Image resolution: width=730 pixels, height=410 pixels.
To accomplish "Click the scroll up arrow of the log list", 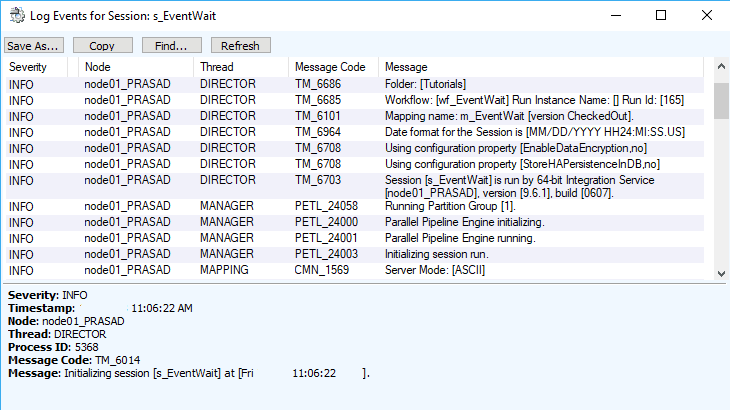I will coord(721,67).
